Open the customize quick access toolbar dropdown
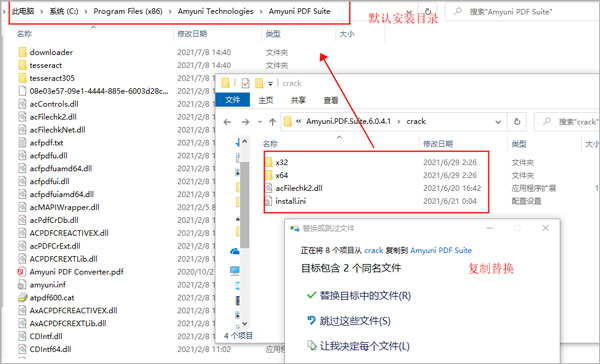Image resolution: width=600 pixels, height=364 pixels. click(x=270, y=83)
